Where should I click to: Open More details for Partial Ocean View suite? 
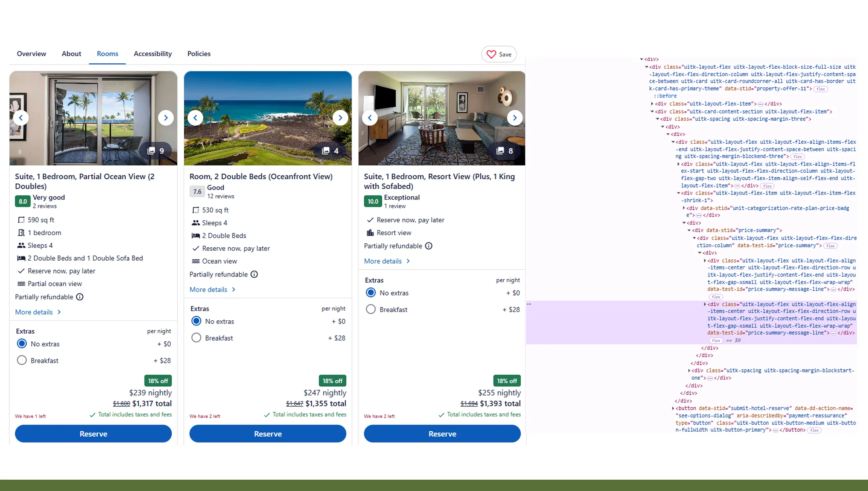click(34, 312)
